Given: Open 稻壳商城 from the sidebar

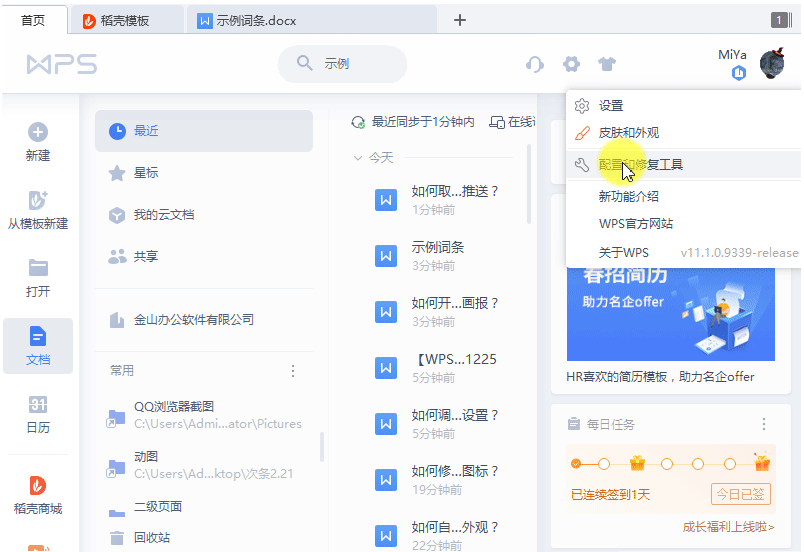Looking at the screenshot, I should [38, 496].
